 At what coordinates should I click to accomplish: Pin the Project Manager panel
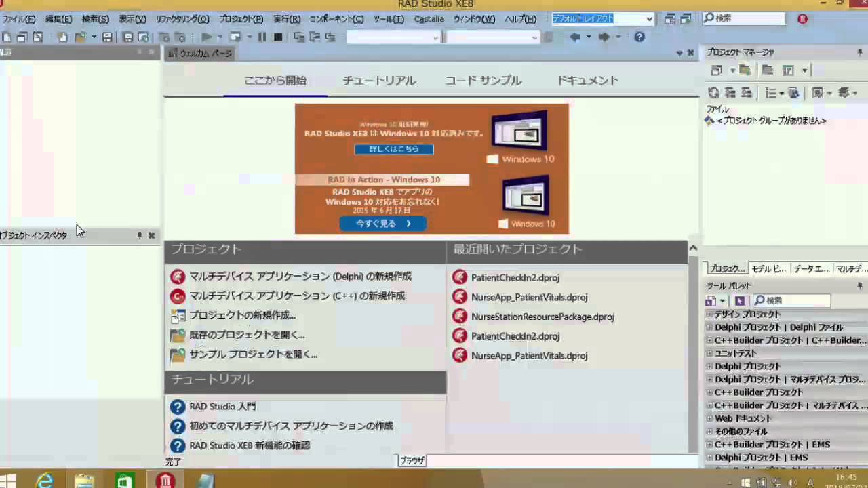coord(860,53)
